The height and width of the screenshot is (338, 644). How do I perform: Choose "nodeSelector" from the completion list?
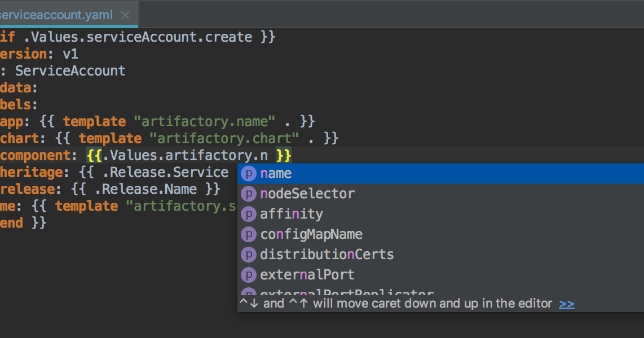pos(307,194)
